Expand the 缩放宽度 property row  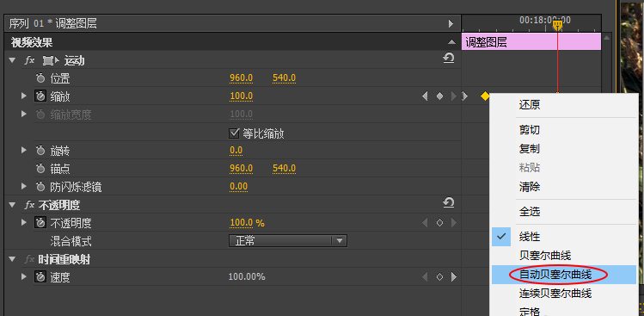point(24,114)
